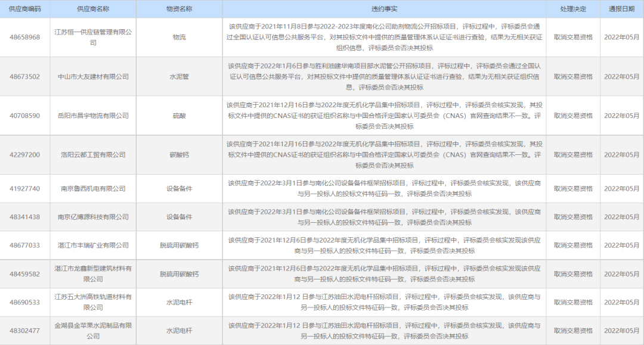The height and width of the screenshot is (345, 644).
Task: Click the 供应商编码 column header
Action: point(24,8)
